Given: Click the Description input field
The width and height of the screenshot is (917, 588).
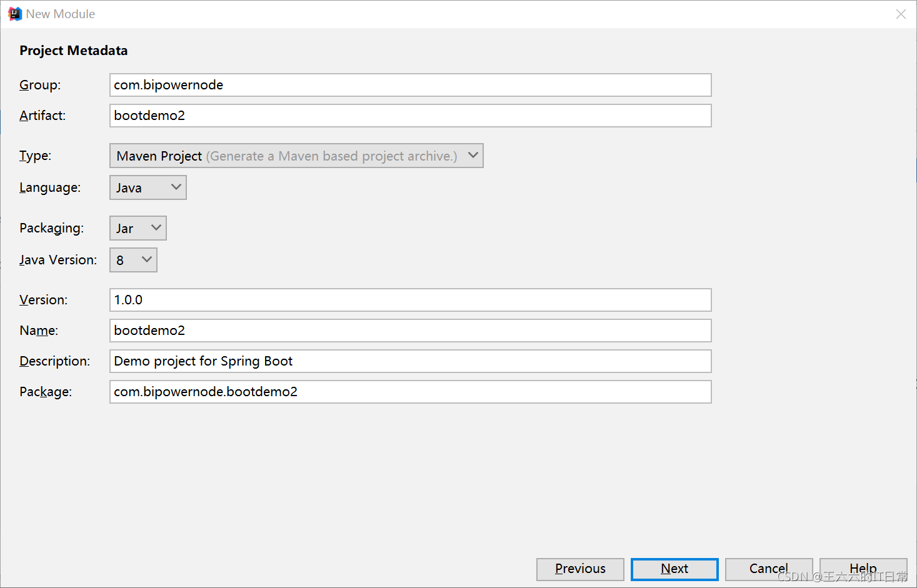Looking at the screenshot, I should click(x=411, y=361).
